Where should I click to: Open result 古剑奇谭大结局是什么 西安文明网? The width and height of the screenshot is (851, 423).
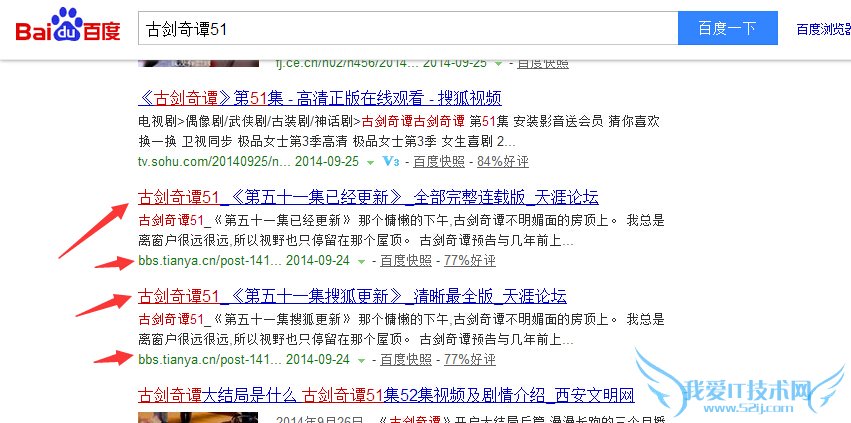(x=386, y=395)
